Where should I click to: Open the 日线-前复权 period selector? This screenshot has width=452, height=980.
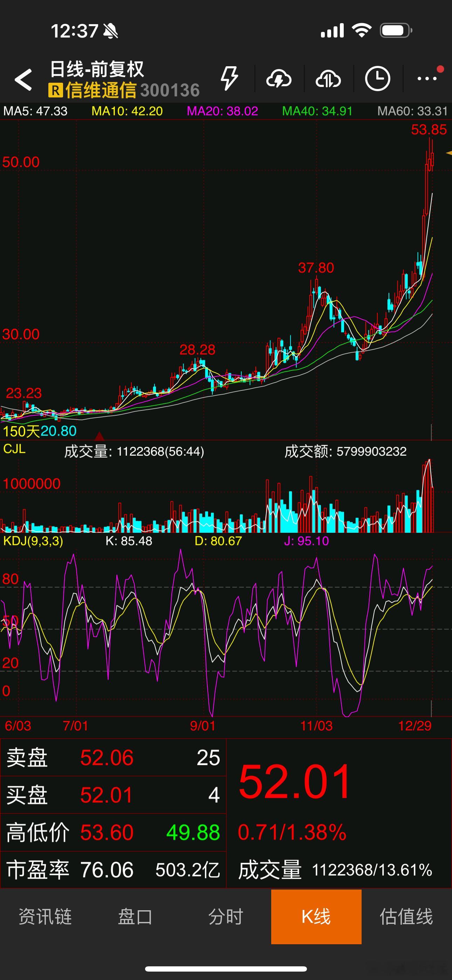pyautogui.click(x=97, y=70)
